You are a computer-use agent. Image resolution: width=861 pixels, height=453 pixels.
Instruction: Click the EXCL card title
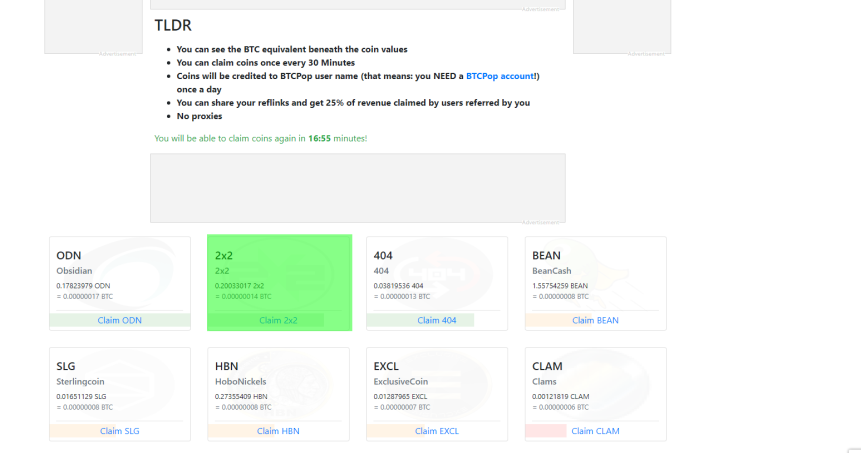(386, 366)
